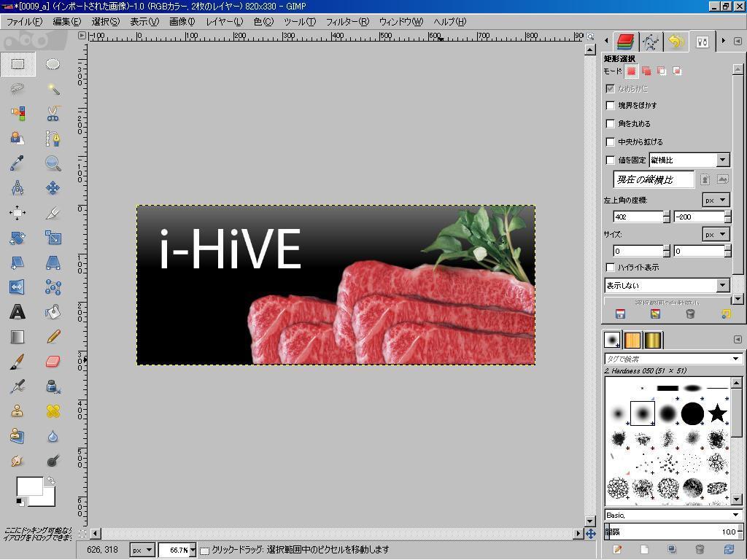Click add-to-selection mode button

[646, 71]
